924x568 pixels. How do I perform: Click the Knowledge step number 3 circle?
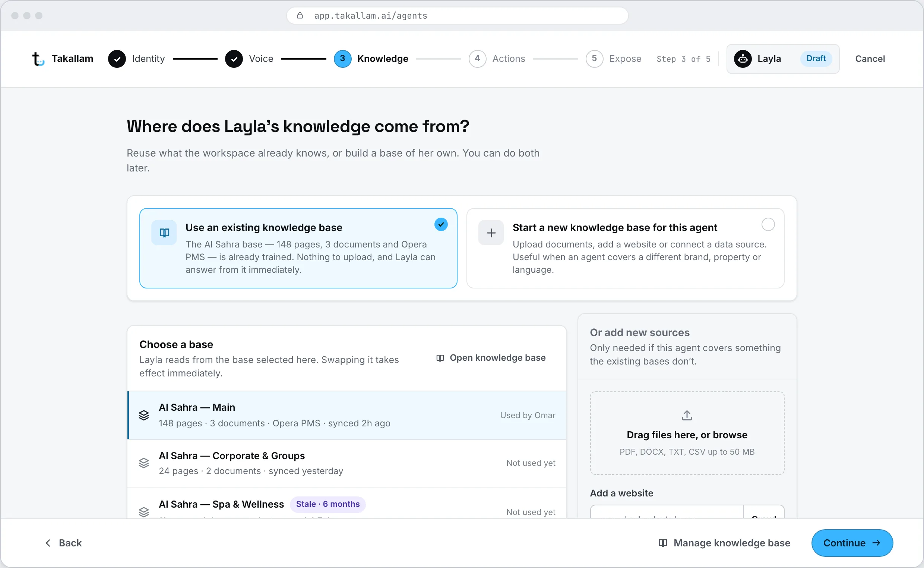point(342,59)
